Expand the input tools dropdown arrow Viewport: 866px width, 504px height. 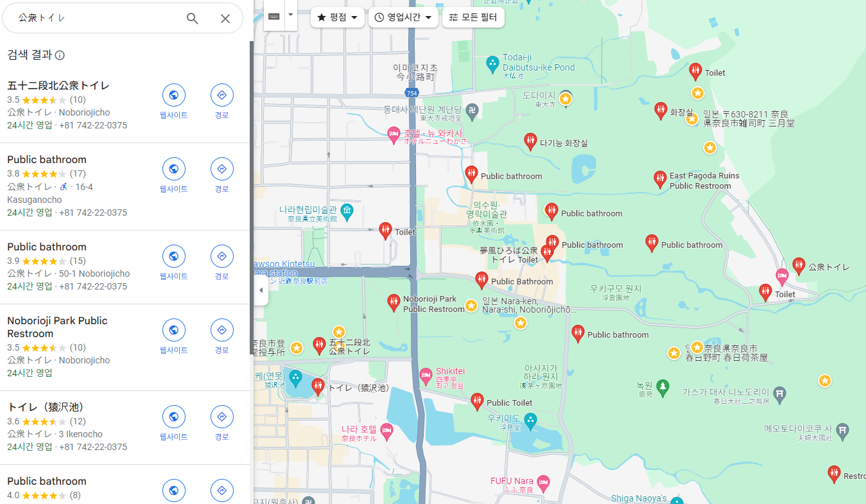tap(291, 14)
